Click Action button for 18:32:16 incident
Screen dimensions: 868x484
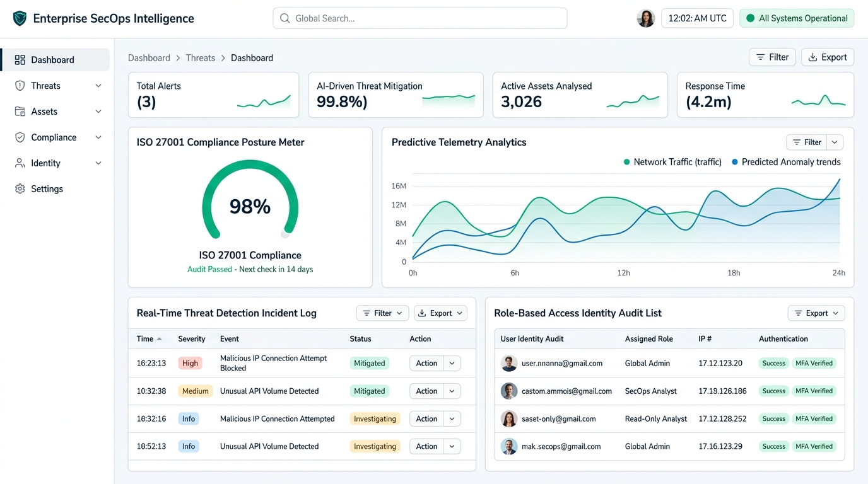tap(427, 418)
